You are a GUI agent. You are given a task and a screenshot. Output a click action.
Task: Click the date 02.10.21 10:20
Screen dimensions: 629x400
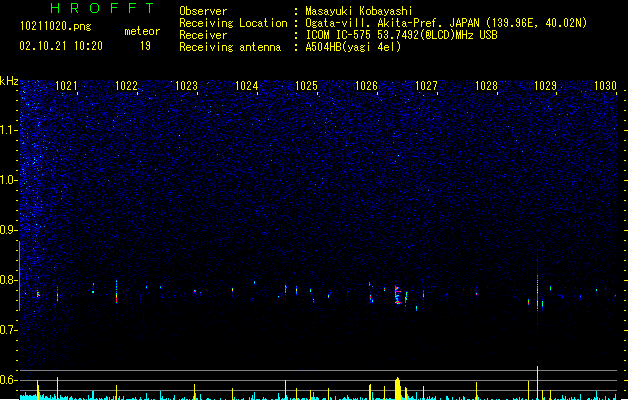pyautogui.click(x=61, y=46)
